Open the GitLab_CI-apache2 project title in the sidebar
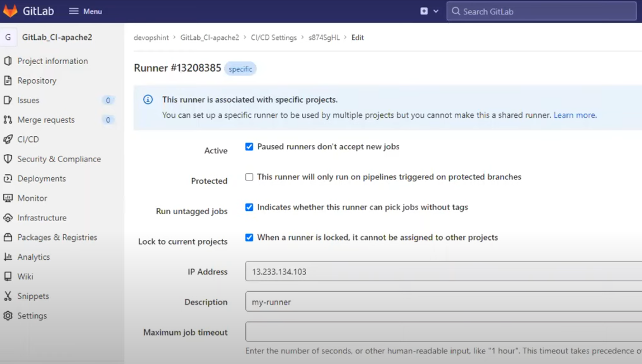This screenshot has height=364, width=642. click(57, 37)
